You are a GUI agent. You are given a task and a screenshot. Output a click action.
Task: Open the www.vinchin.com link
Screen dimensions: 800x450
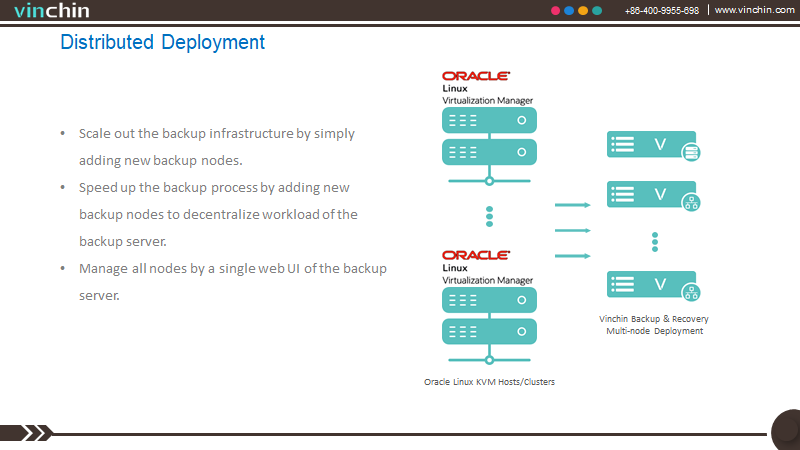pos(754,10)
